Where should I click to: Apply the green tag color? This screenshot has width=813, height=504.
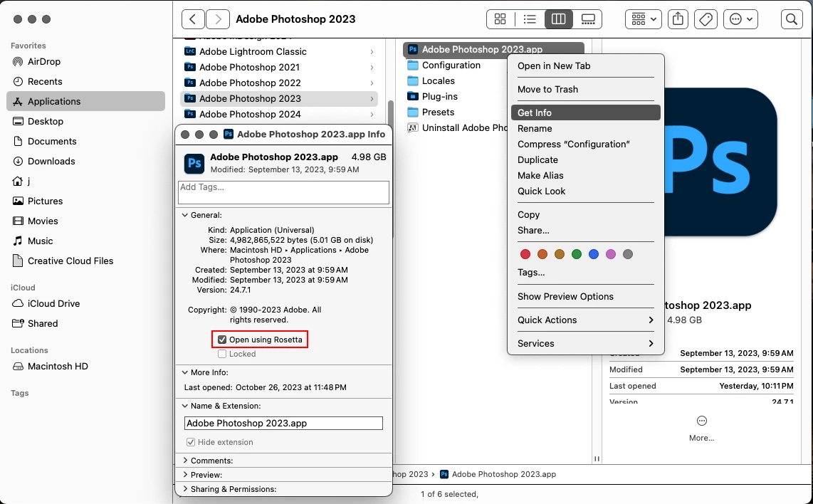click(x=577, y=254)
